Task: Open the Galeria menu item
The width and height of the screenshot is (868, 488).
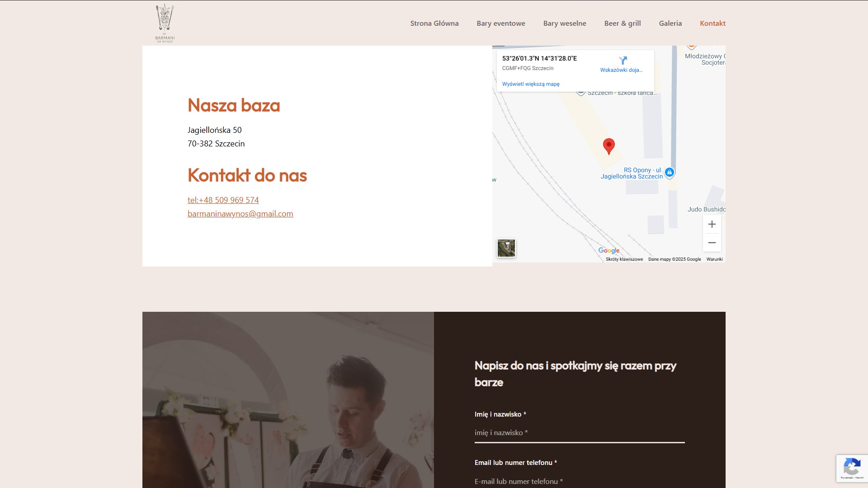Action: [x=670, y=23]
